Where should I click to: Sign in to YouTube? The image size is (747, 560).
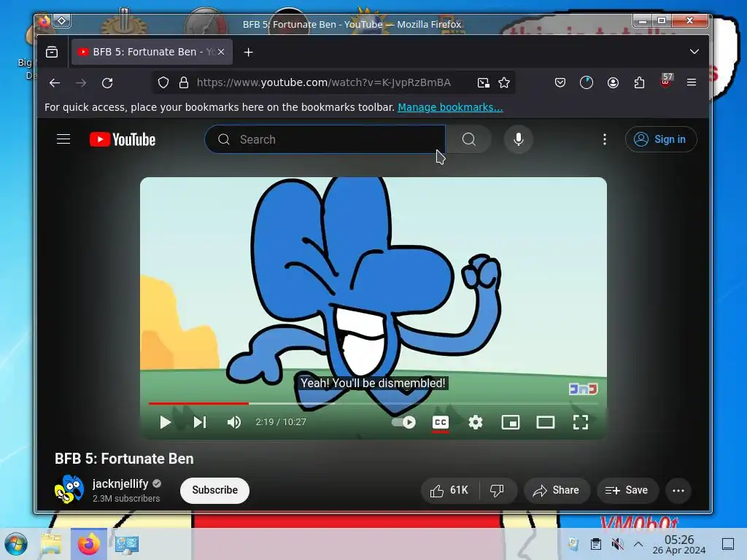(661, 139)
